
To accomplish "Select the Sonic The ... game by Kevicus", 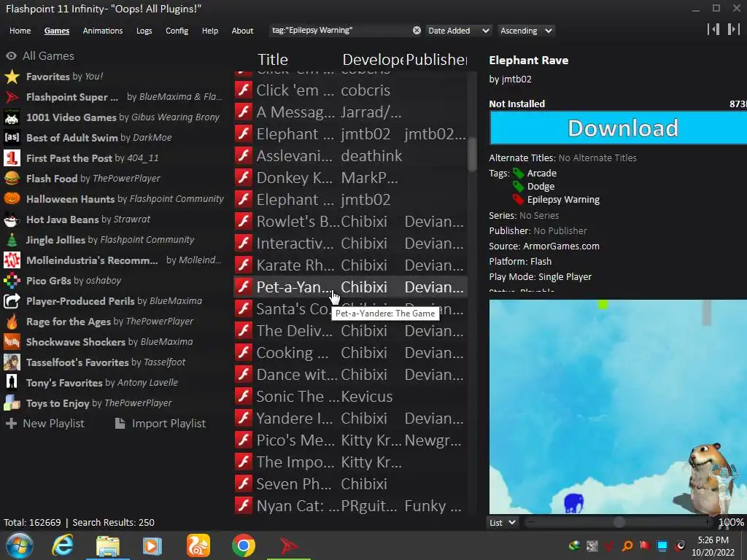I will pos(351,396).
